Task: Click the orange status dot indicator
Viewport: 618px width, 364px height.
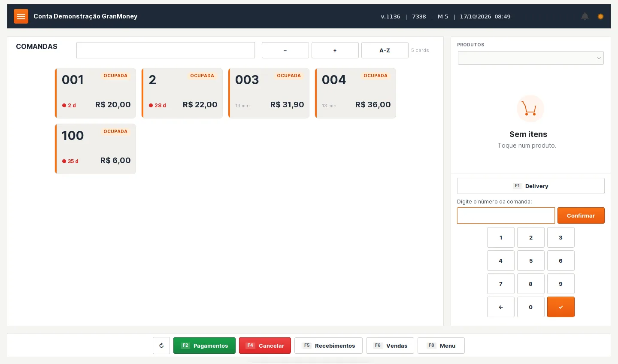Action: [x=600, y=16]
